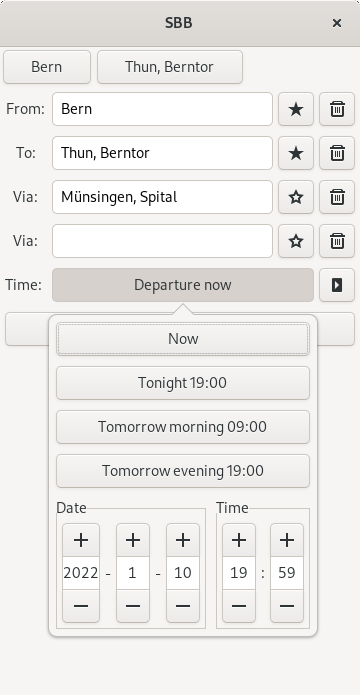
Task: Mark Münsingen, Spital via stop as favorite
Action: [296, 197]
